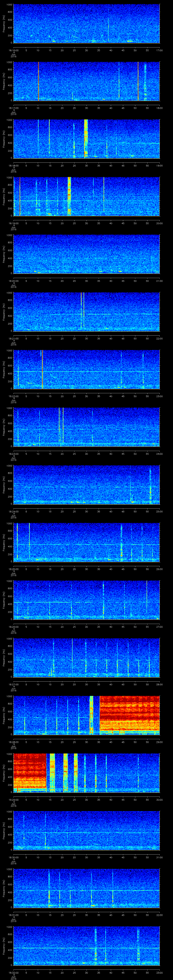Click the '18:25:00' start time label
Image resolution: width=173 pixels, height=980 pixels.
tap(13, 569)
